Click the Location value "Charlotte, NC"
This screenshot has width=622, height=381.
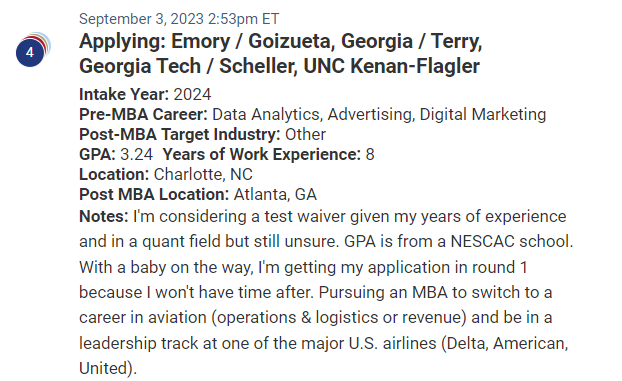click(203, 174)
